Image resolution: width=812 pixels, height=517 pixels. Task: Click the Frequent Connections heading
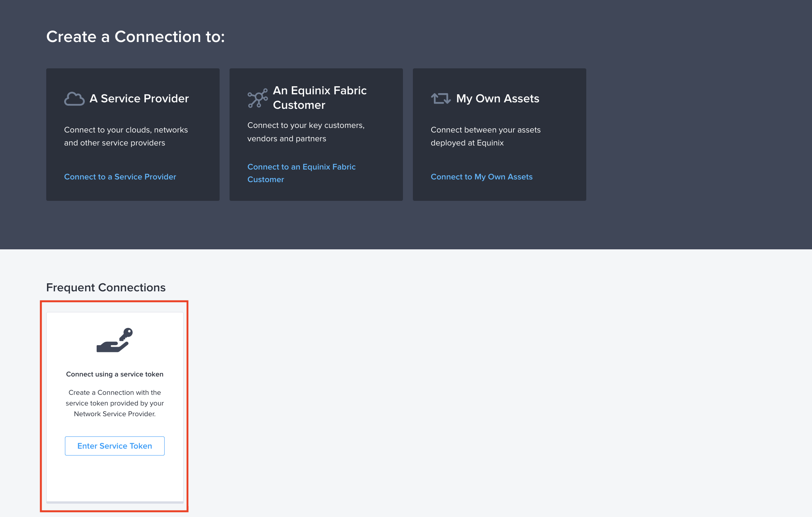click(106, 288)
